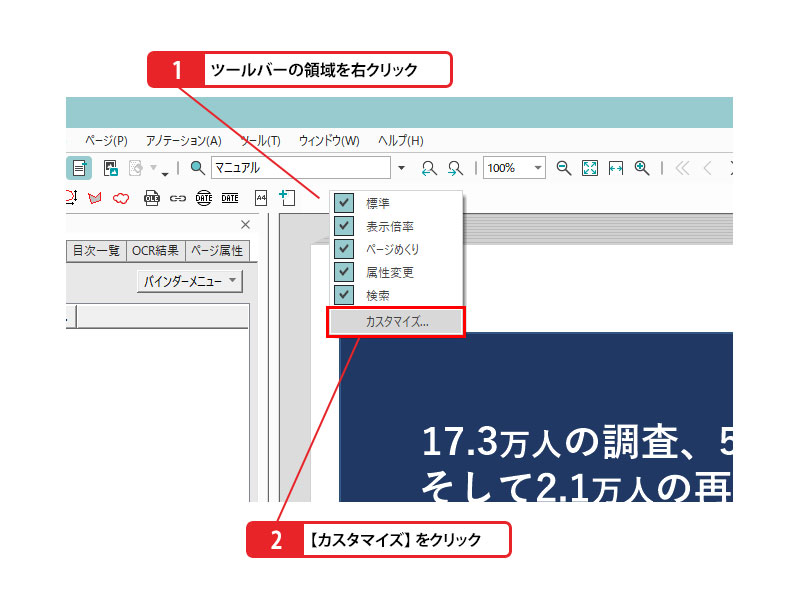Screen dimensions: 800x600
Task: Click the search backward icon
Action: coord(429,168)
